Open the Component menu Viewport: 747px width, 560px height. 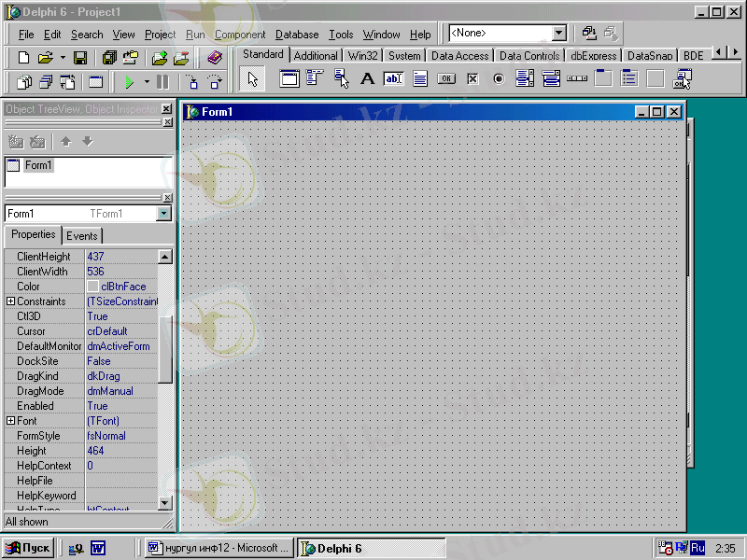click(240, 35)
